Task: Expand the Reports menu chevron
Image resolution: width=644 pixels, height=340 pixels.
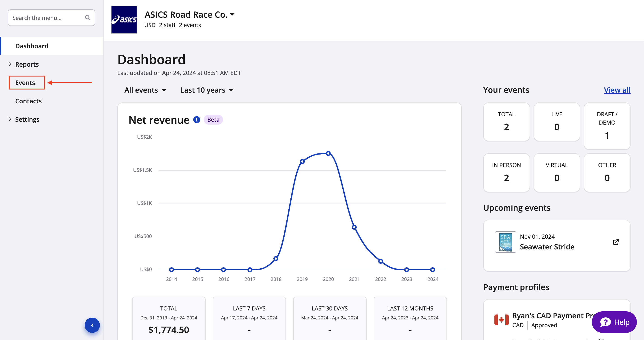Action: pos(10,64)
